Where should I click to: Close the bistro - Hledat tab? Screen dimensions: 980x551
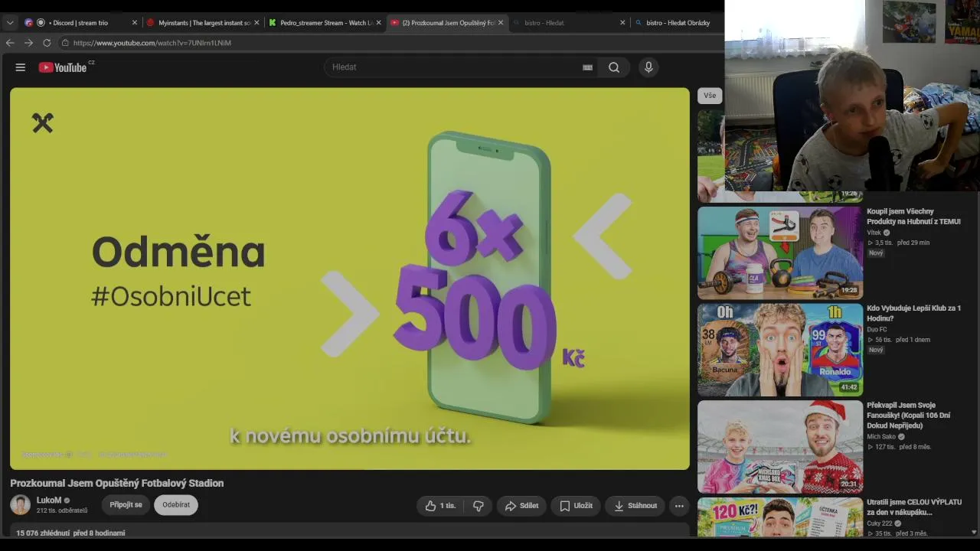(622, 23)
